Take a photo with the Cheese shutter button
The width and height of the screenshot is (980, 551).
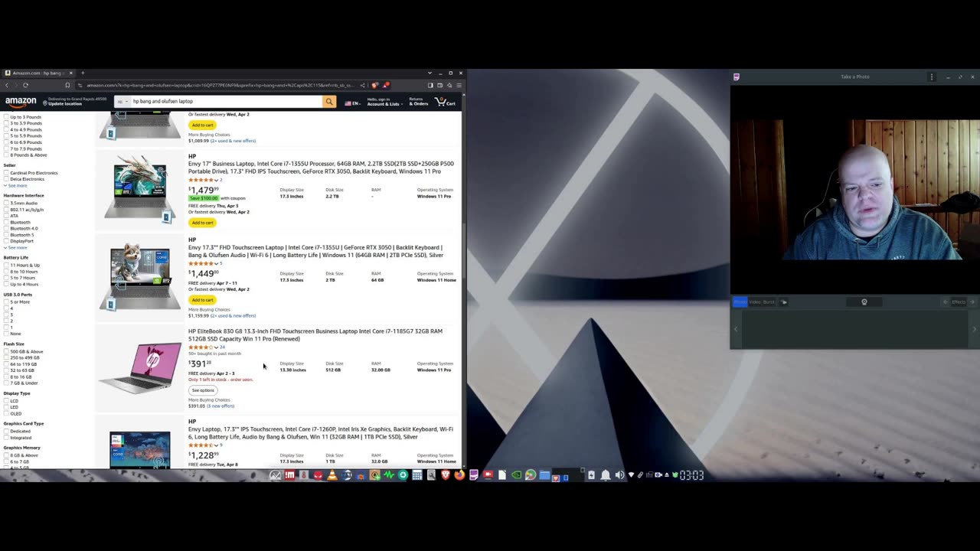[864, 302]
